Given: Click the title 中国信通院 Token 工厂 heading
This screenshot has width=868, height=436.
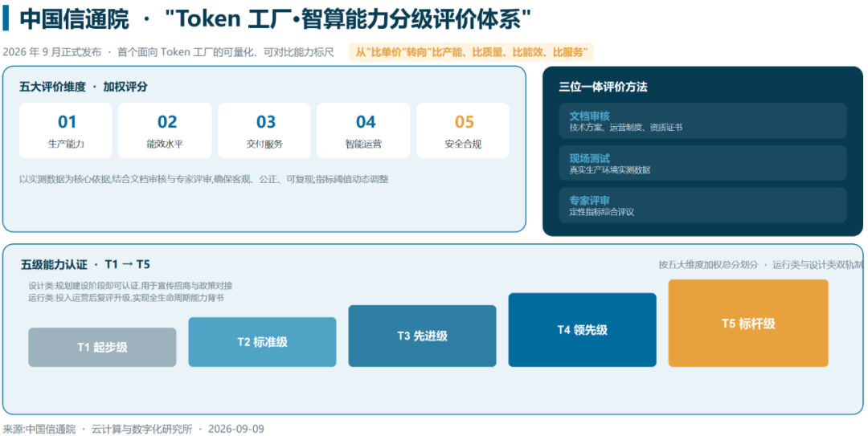Looking at the screenshot, I should tap(275, 18).
